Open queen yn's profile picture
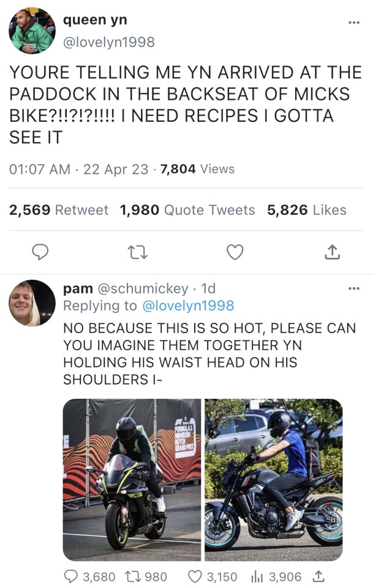Screen dimensions: 373x588 [x=32, y=31]
